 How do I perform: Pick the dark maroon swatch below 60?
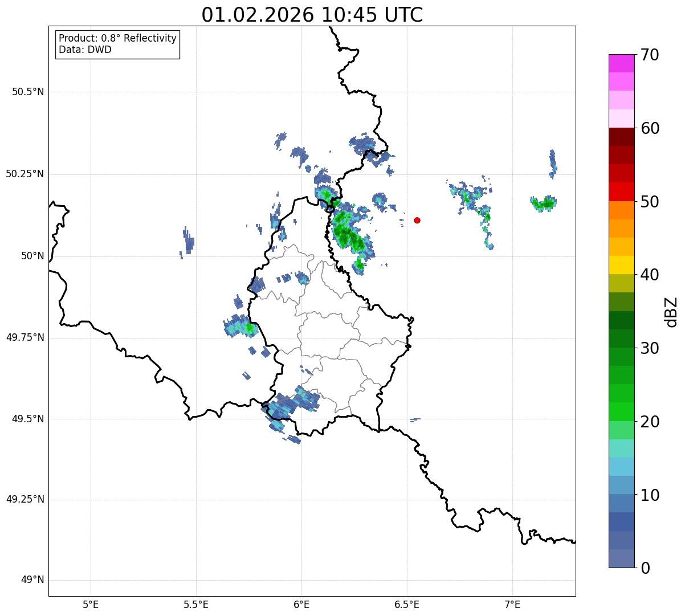(x=621, y=137)
